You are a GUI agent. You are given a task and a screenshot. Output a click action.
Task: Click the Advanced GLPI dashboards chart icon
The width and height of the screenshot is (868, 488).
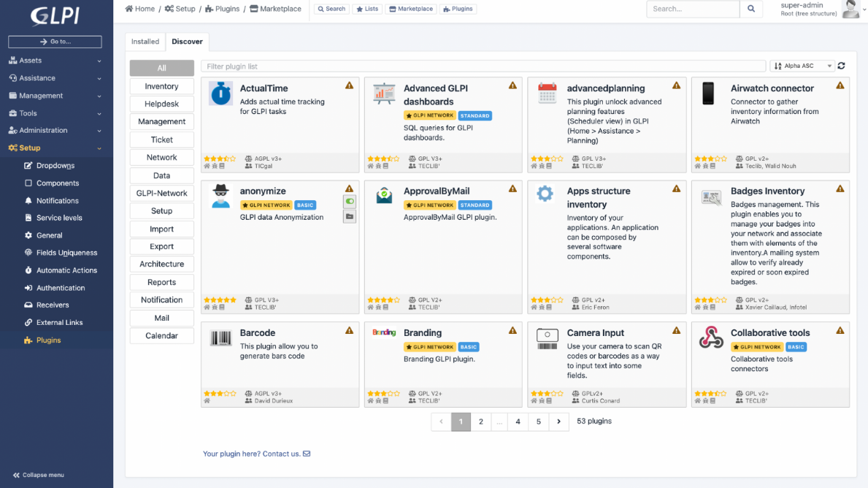(383, 94)
